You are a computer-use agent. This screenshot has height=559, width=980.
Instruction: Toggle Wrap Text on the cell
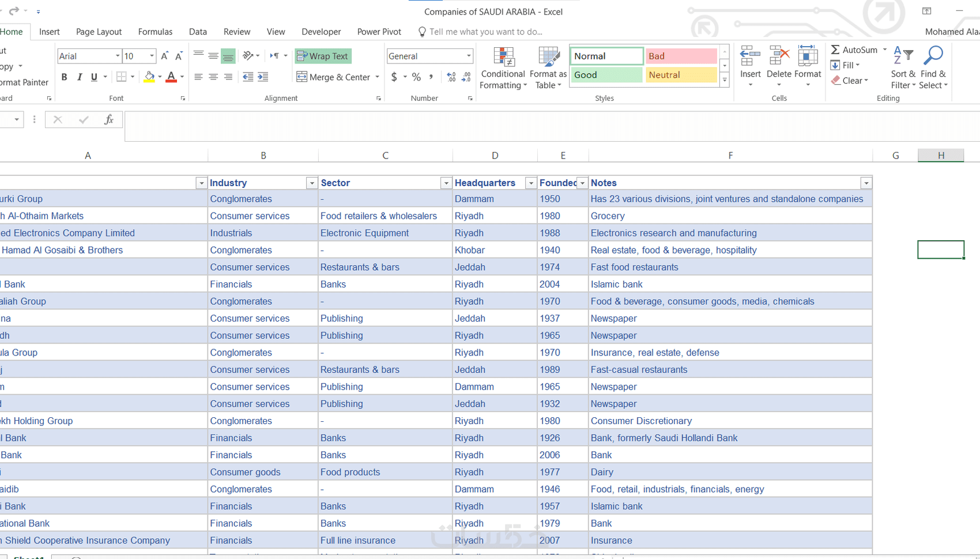click(323, 56)
